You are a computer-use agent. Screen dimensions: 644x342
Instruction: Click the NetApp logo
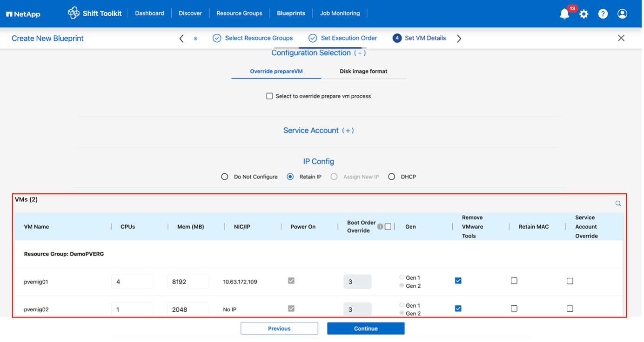pyautogui.click(x=23, y=13)
